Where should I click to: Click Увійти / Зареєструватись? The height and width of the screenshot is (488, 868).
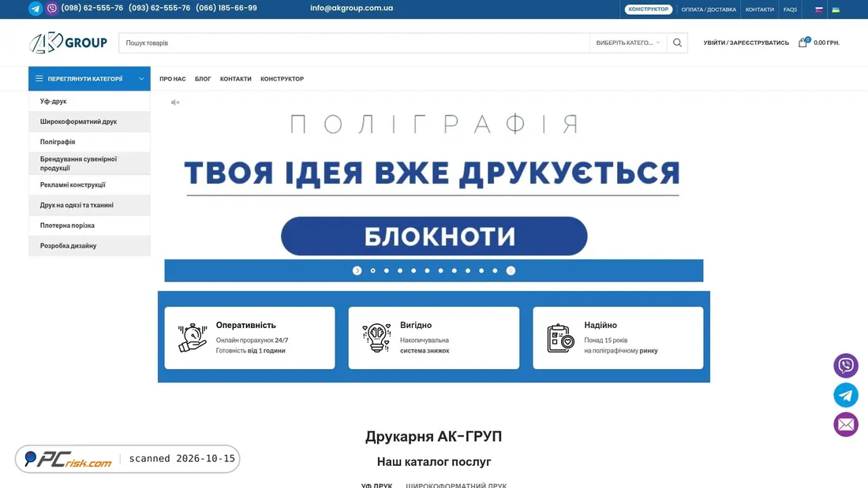click(x=746, y=43)
